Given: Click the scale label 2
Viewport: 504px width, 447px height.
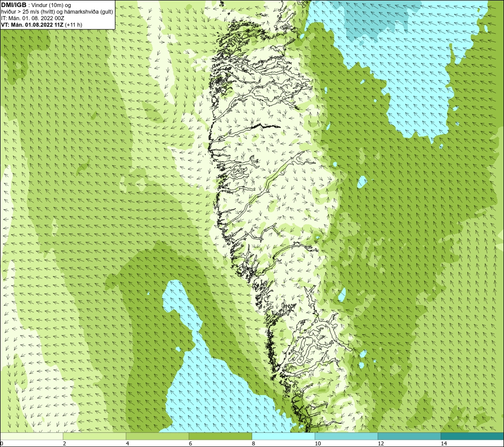Looking at the screenshot, I should [65, 443].
